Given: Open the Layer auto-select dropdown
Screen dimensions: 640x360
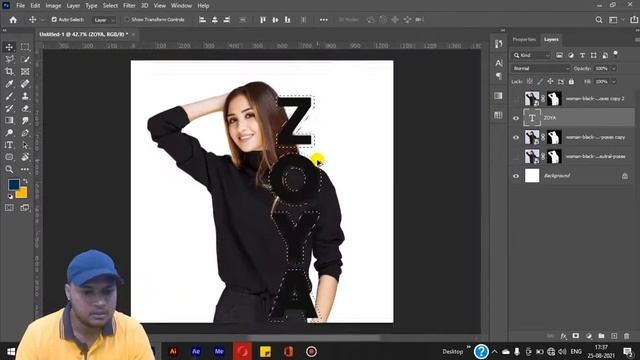Looking at the screenshot, I should (104, 20).
